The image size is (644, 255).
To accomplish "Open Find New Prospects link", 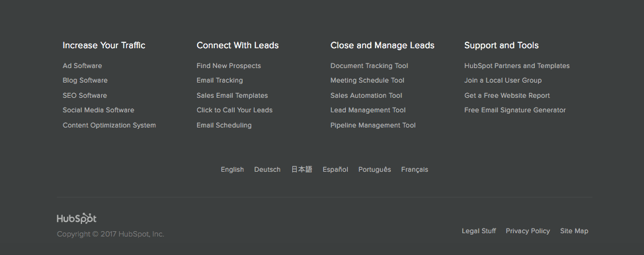I will click(228, 65).
